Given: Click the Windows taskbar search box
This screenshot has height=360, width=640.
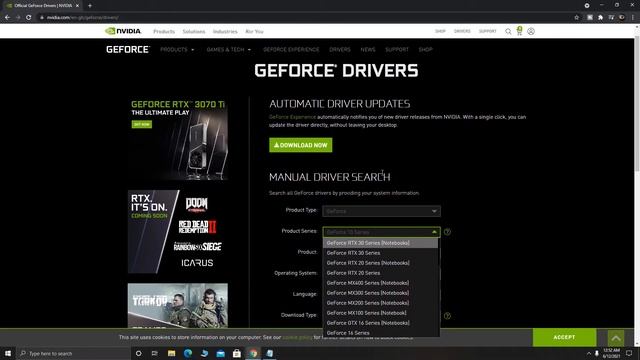Looking at the screenshot, I should 73,353.
